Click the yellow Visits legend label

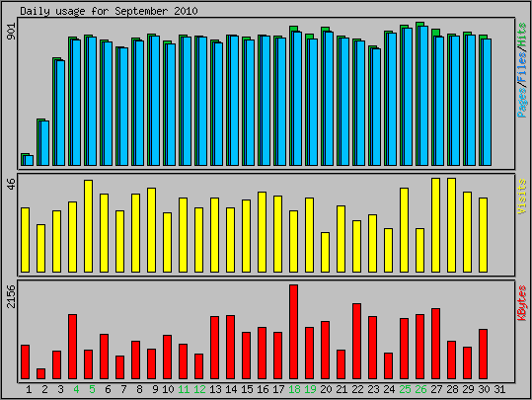tap(522, 197)
